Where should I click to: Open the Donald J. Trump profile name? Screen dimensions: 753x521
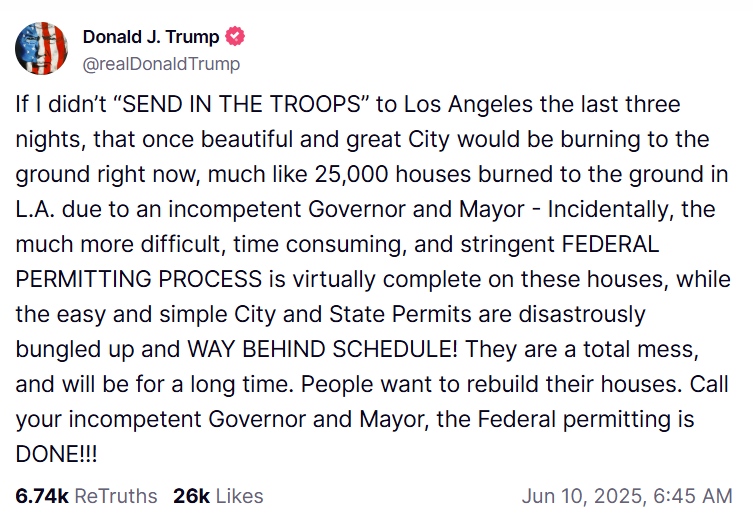tap(151, 37)
